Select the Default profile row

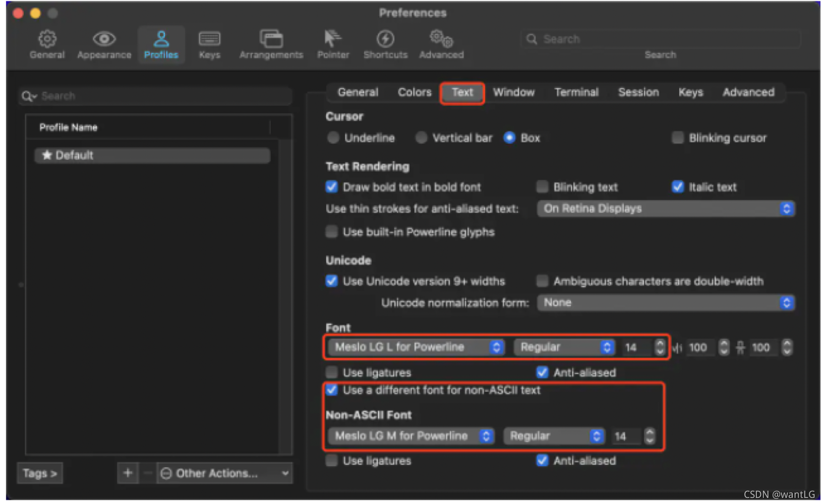pos(152,155)
